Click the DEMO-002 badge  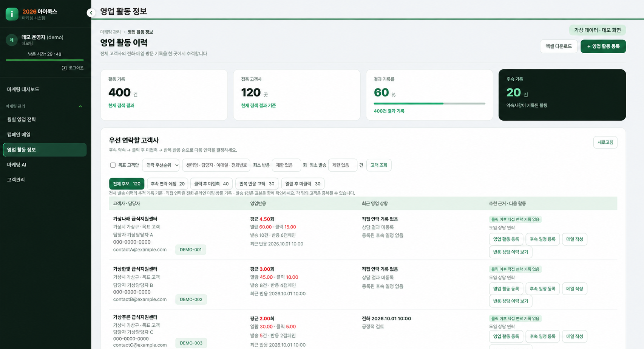coord(191,299)
